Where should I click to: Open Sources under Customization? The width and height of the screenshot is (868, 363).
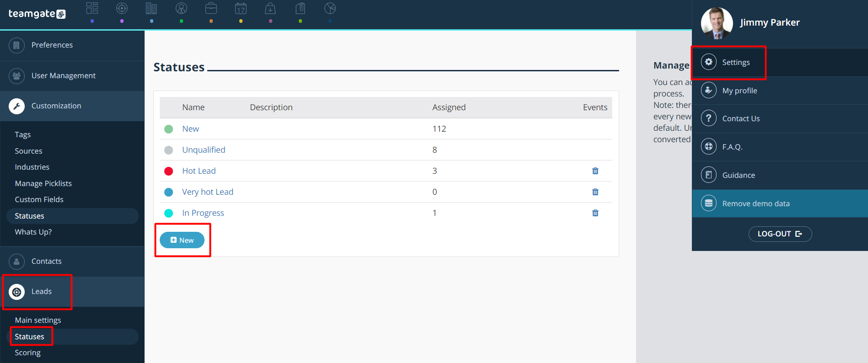[x=28, y=151]
